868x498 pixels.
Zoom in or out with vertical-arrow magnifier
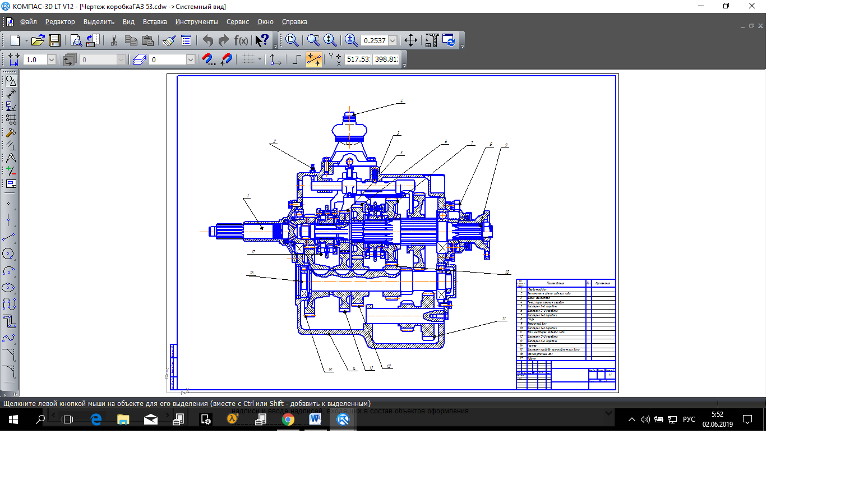(x=330, y=40)
